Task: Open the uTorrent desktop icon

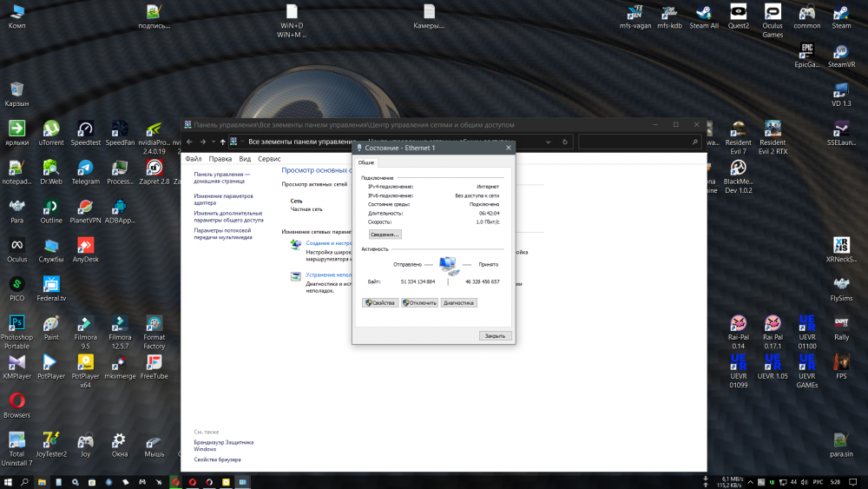Action: (51, 129)
